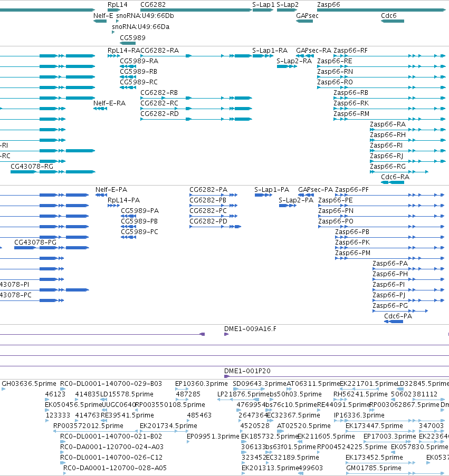Select the S-Lap1 gene label
Screen dimensions: 449x476
click(x=263, y=5)
